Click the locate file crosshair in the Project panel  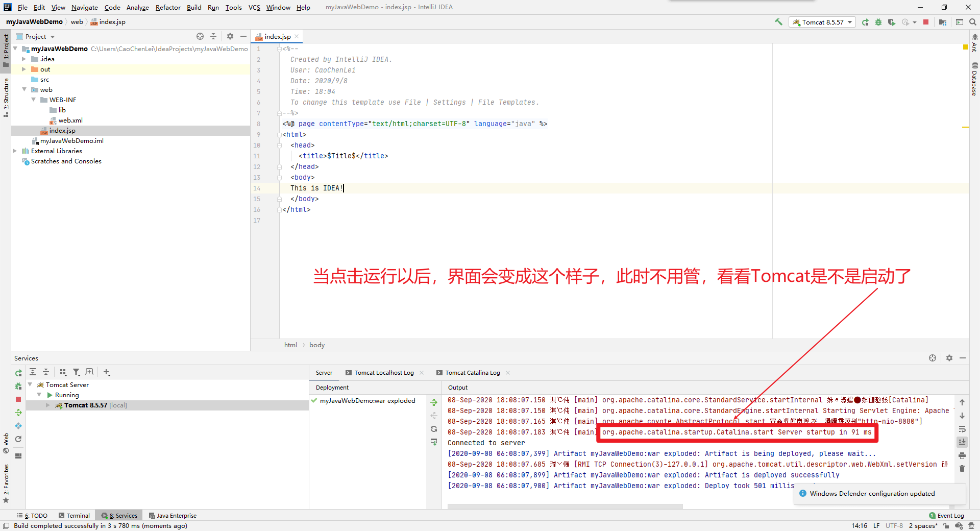[200, 36]
